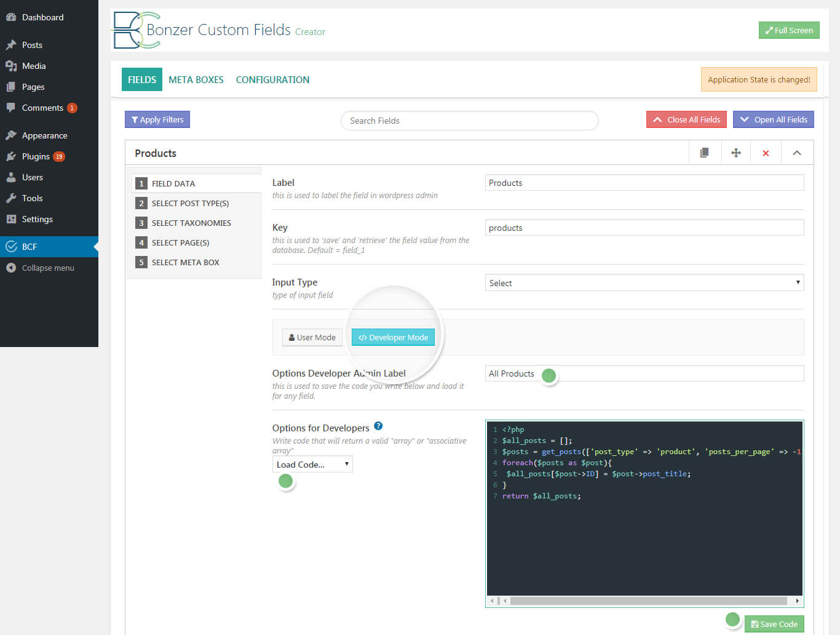
Task: Go to Select Post Type(s) step
Action: click(196, 203)
